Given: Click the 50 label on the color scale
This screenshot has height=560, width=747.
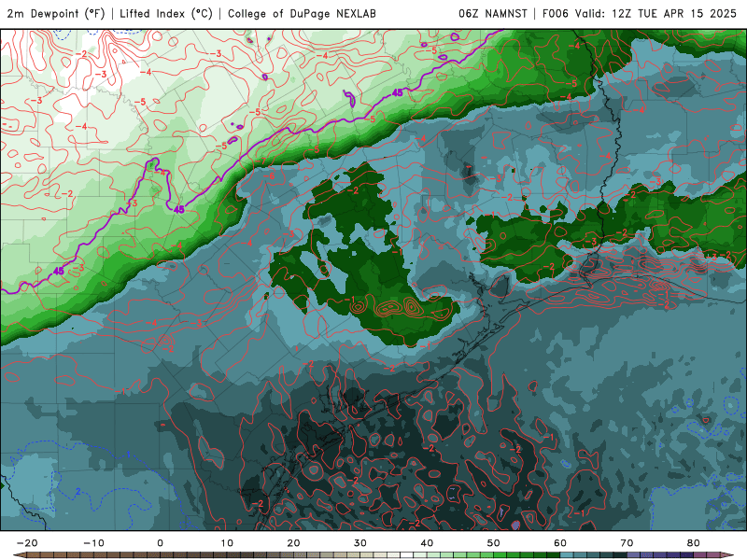Looking at the screenshot, I should click(x=494, y=543).
